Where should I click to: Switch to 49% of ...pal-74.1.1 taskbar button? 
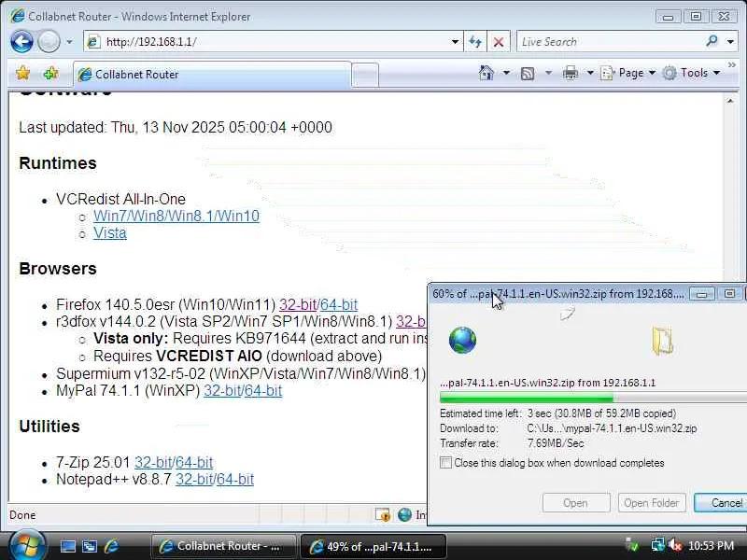(373, 547)
